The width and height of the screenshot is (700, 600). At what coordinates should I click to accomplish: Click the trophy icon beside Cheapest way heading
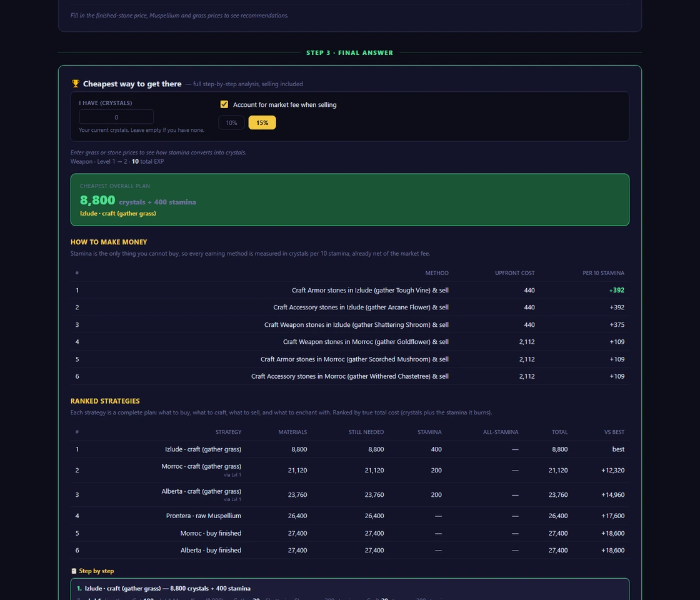(x=76, y=84)
